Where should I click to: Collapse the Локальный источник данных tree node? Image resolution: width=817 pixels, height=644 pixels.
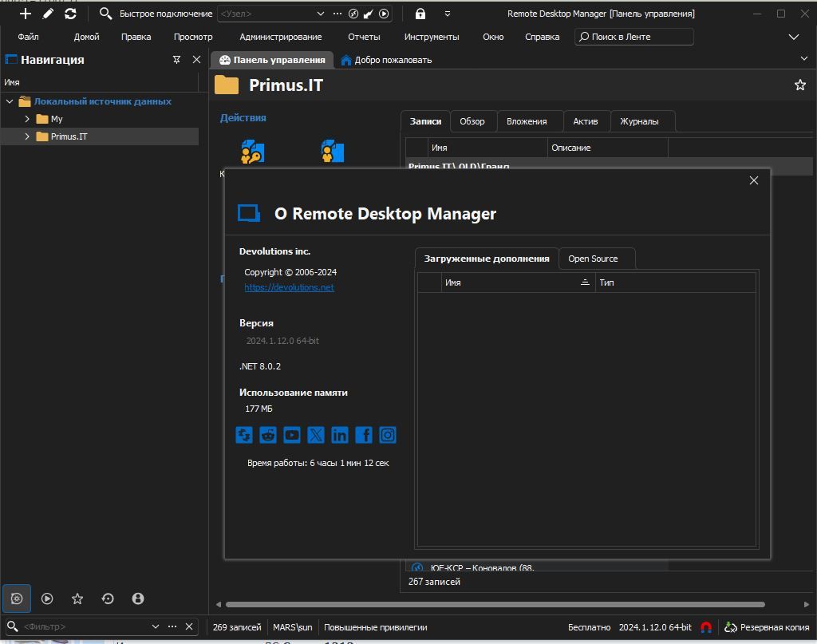10,101
